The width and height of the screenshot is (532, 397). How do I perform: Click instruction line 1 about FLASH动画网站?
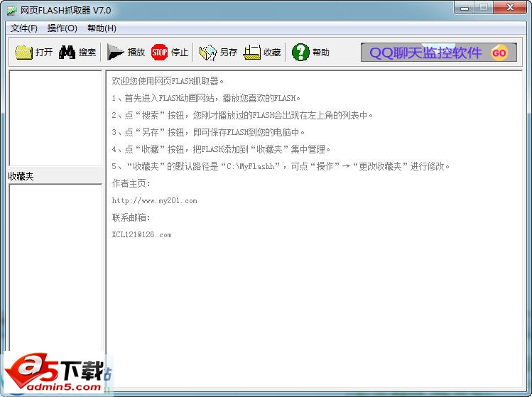coord(206,98)
